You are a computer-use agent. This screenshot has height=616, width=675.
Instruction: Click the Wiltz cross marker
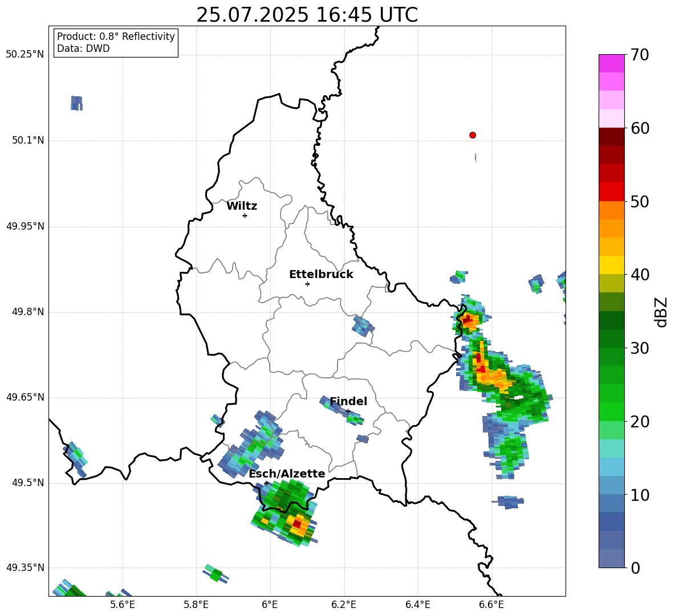tap(245, 215)
